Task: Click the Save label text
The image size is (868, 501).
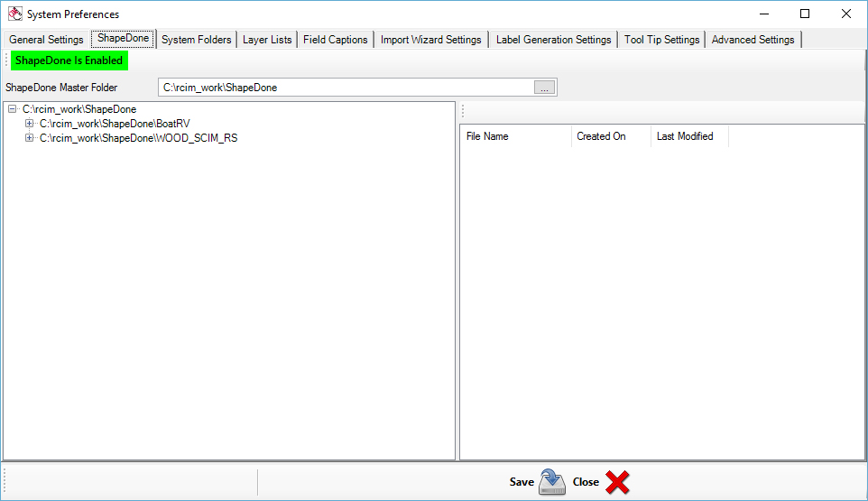Action: click(x=522, y=482)
